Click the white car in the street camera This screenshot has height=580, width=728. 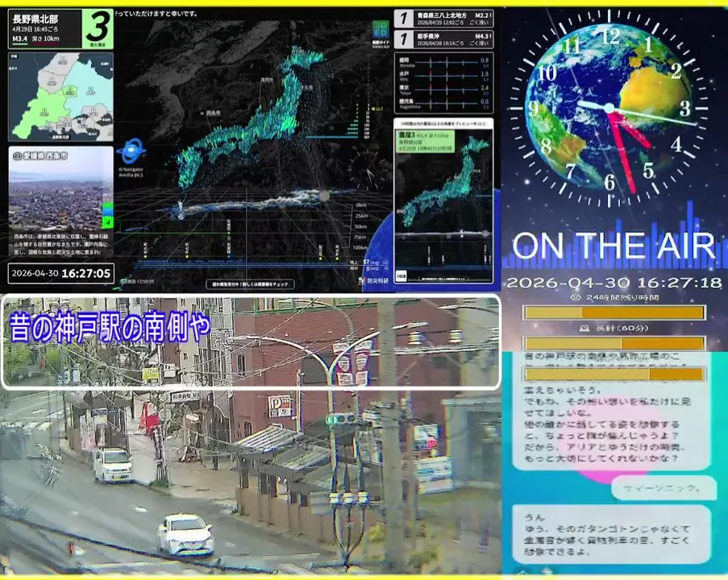click(x=185, y=534)
